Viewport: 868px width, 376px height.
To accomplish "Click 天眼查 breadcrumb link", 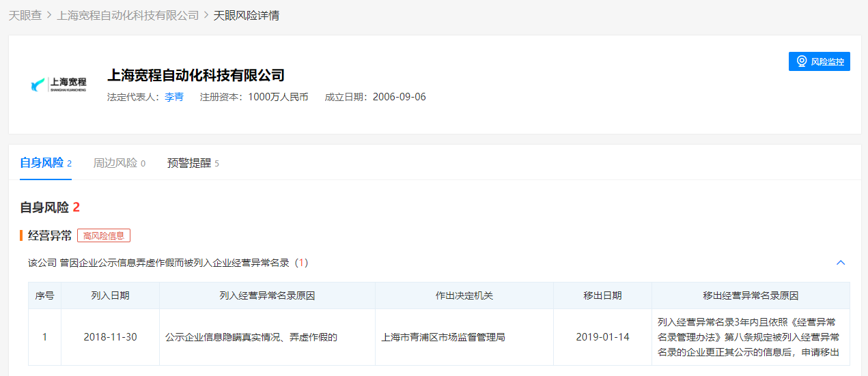I will pyautogui.click(x=24, y=15).
